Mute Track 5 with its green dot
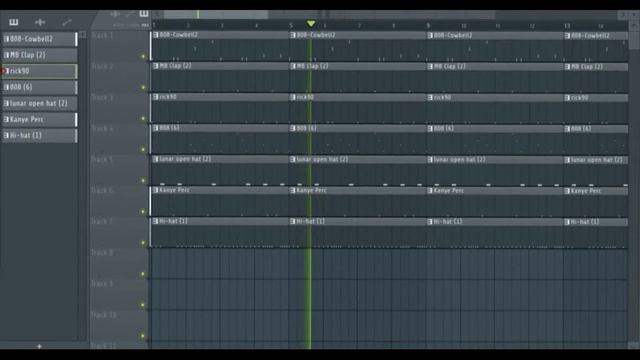The width and height of the screenshot is (640, 360). [143, 180]
